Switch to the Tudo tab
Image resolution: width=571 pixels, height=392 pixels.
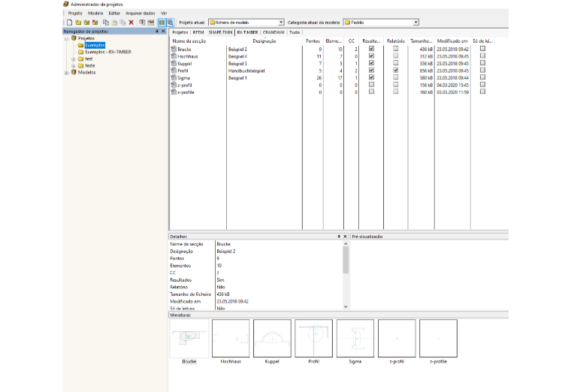click(295, 32)
